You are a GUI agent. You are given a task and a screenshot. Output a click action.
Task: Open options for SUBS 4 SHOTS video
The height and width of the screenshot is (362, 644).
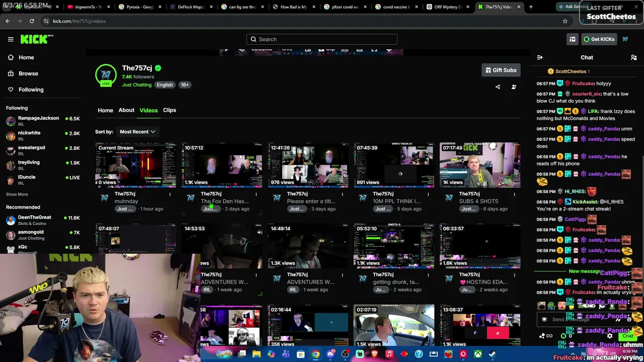pyautogui.click(x=514, y=194)
